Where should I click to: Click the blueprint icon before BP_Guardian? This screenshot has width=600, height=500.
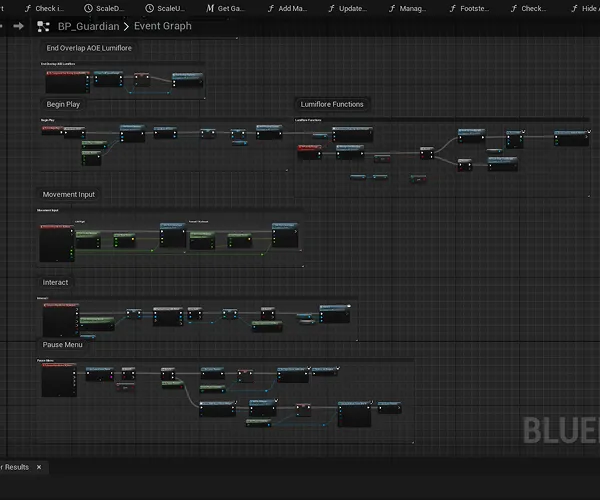pyautogui.click(x=45, y=27)
